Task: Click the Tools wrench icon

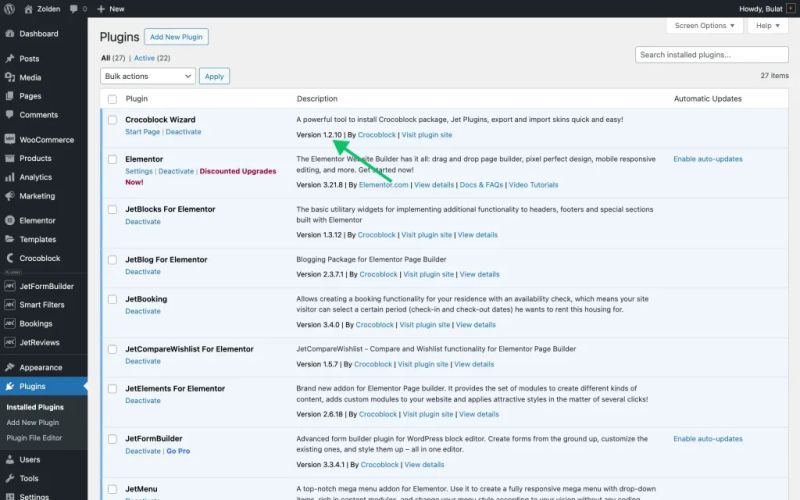Action: point(10,479)
